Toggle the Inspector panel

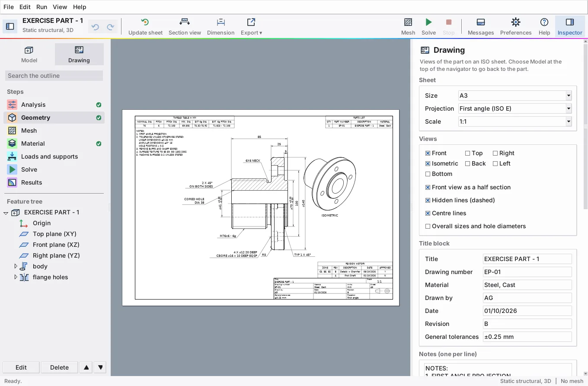coord(570,26)
